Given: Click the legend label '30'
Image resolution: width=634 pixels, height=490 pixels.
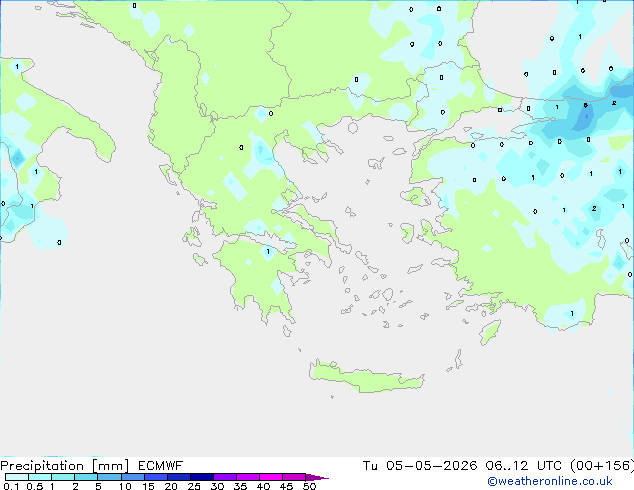Looking at the screenshot, I should (217, 486).
